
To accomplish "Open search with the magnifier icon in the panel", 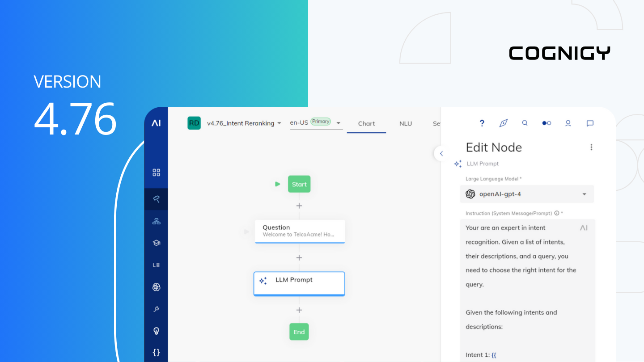I will (x=525, y=123).
